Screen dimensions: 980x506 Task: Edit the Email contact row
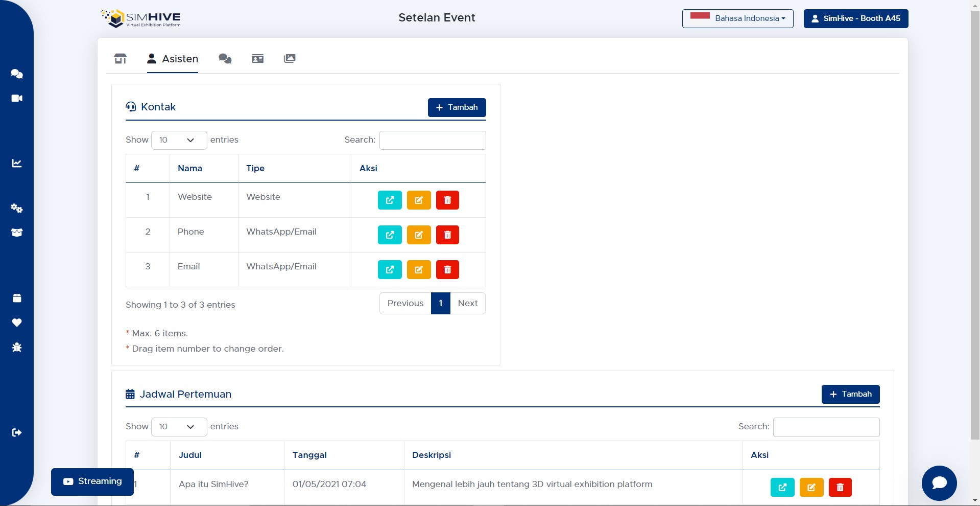pos(419,270)
